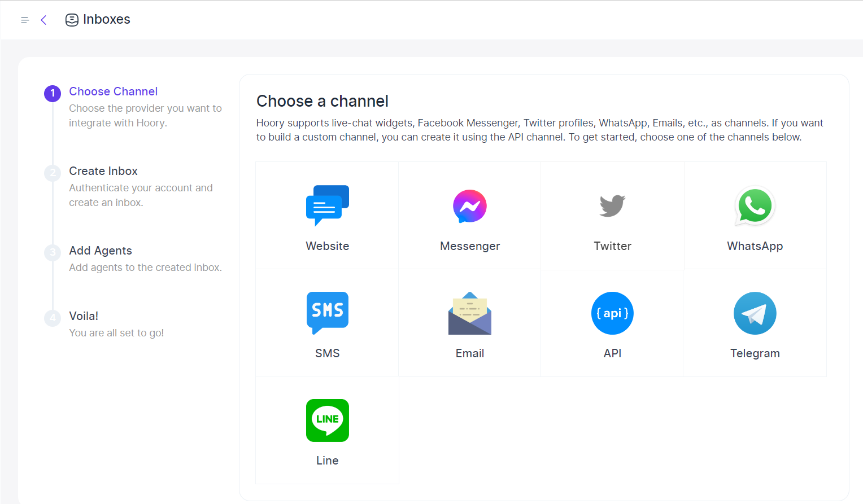Click the Create Inbox step title
Screen dimensions: 863x504
(103, 171)
